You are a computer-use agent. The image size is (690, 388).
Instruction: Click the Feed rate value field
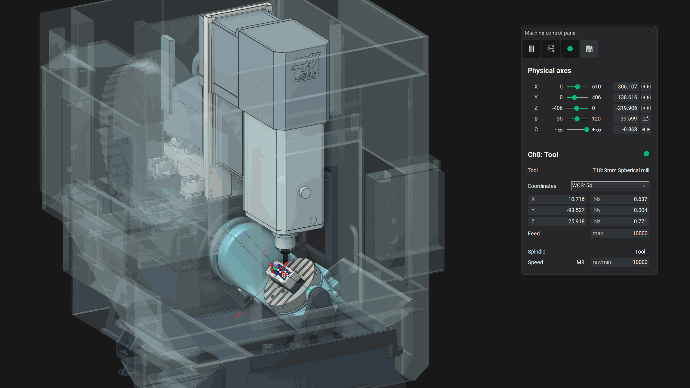(620, 233)
